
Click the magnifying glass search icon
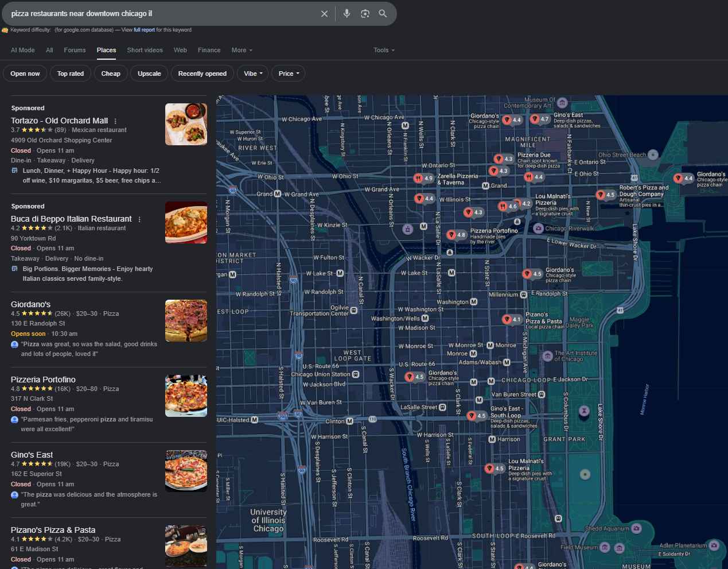[383, 13]
